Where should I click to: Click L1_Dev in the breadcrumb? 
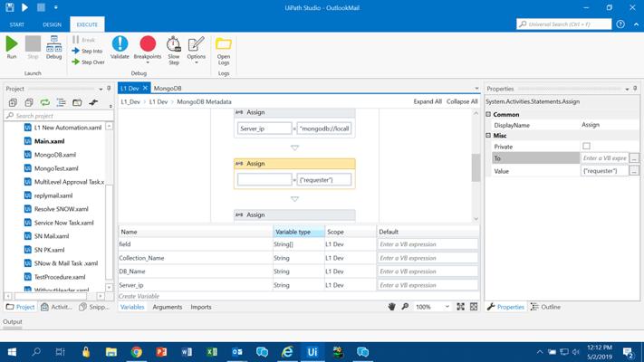[x=130, y=101]
